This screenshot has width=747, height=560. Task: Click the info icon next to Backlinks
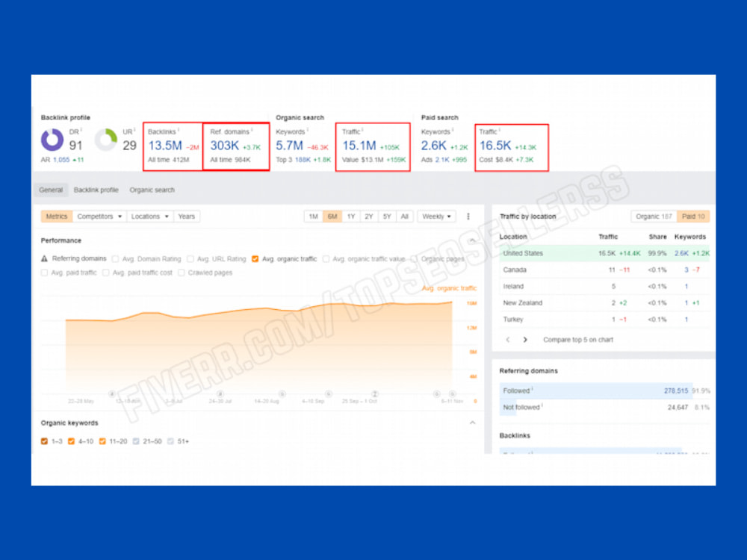pos(179,130)
